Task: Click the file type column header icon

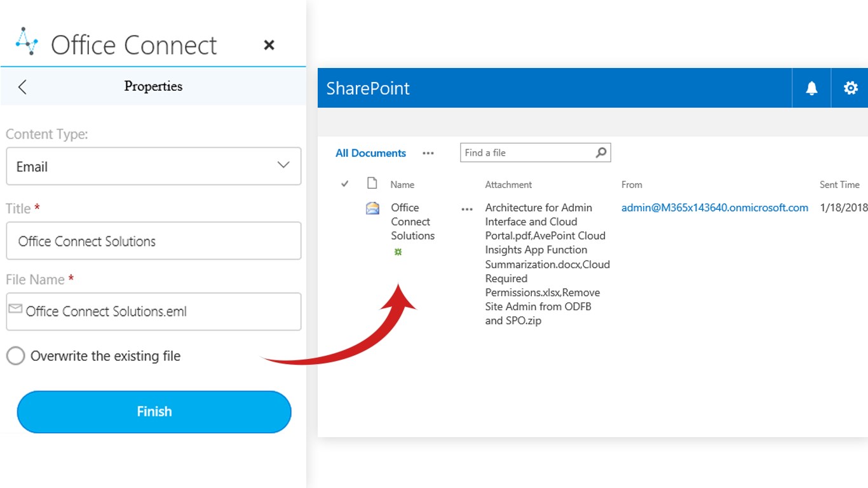Action: [372, 184]
